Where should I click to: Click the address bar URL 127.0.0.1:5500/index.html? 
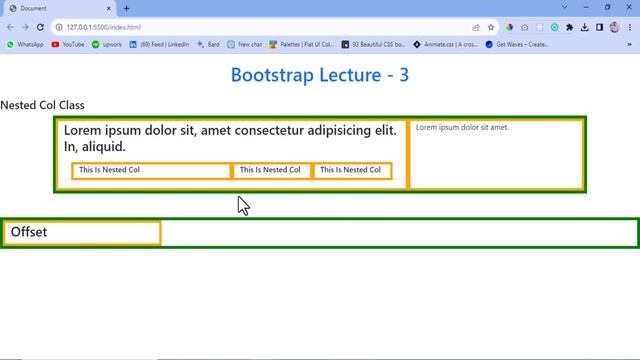pos(104,27)
